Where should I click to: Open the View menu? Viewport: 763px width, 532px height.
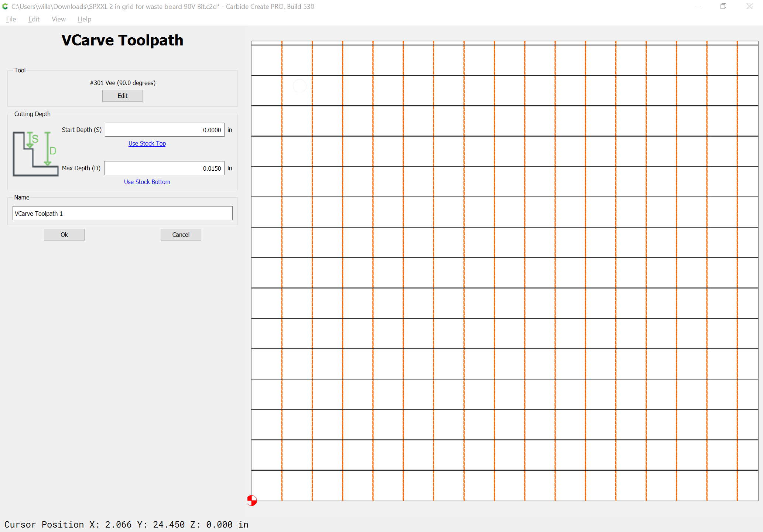click(x=59, y=19)
